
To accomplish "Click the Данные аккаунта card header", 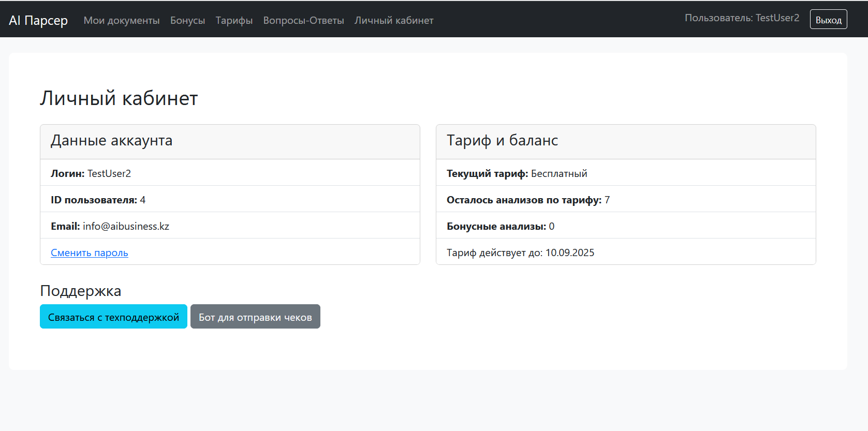I will tap(230, 141).
